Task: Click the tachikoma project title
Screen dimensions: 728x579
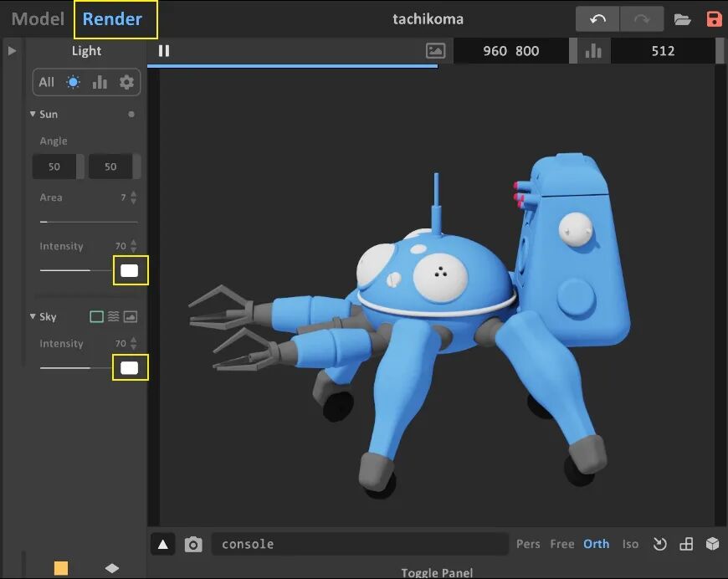Action: [428, 19]
